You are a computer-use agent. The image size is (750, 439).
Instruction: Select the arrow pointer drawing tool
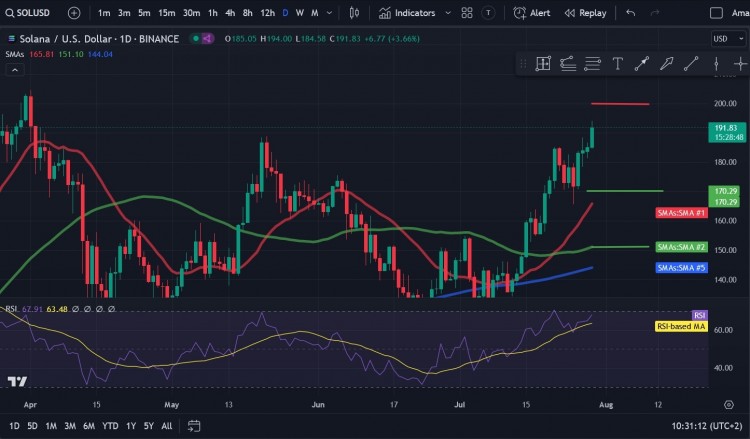(x=666, y=64)
